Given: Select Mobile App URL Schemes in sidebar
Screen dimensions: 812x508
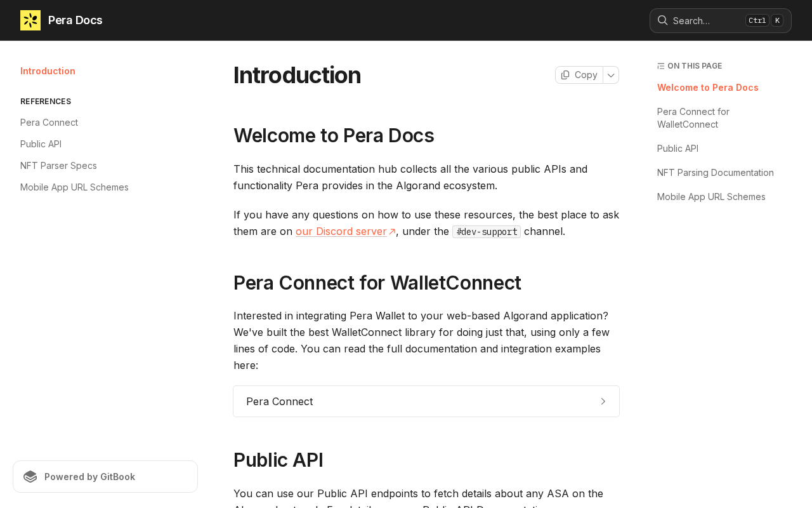Looking at the screenshot, I should coord(74,187).
